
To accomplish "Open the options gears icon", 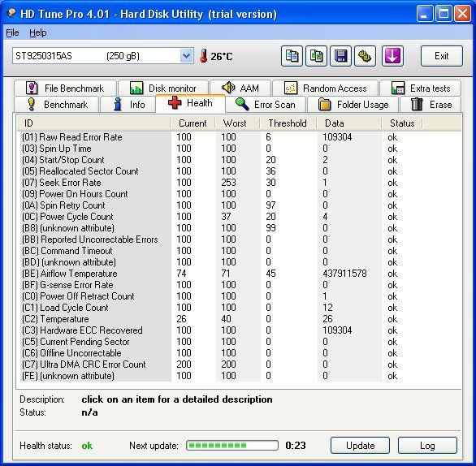I will click(x=366, y=56).
